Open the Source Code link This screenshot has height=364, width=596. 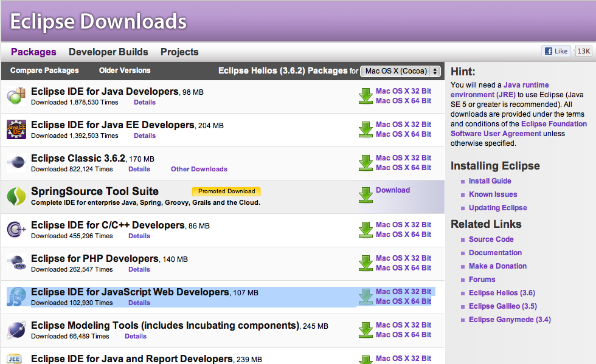click(491, 239)
